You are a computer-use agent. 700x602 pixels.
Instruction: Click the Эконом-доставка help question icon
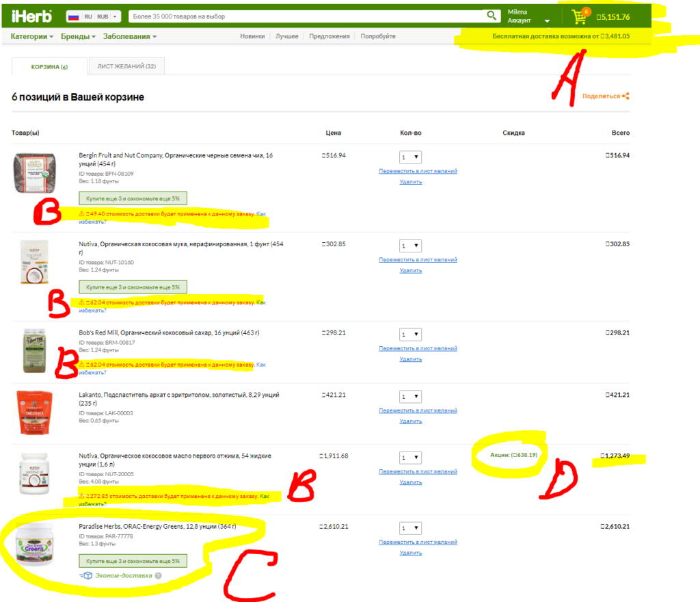click(158, 575)
